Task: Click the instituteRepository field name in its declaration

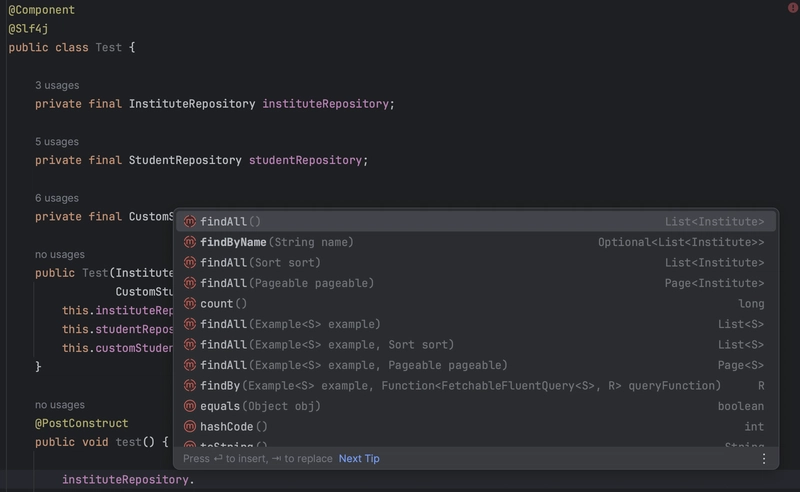Action: coord(326,104)
